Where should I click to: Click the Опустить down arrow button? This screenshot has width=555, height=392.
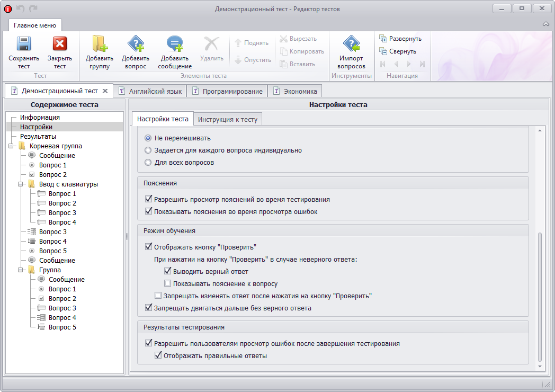coord(253,60)
